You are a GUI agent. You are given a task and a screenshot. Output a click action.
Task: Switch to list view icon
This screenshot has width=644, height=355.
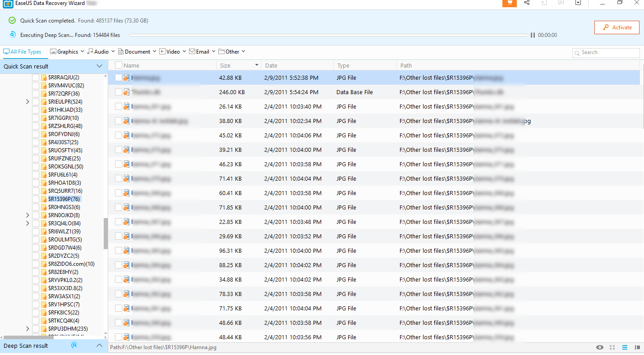click(625, 347)
